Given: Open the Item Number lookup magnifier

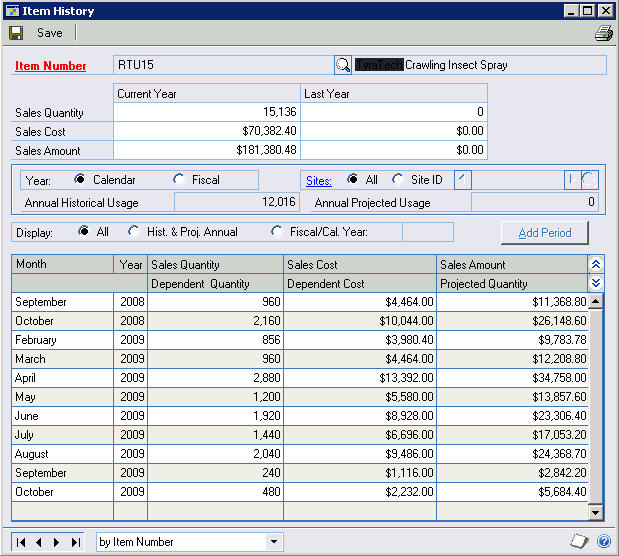Looking at the screenshot, I should coord(343,65).
